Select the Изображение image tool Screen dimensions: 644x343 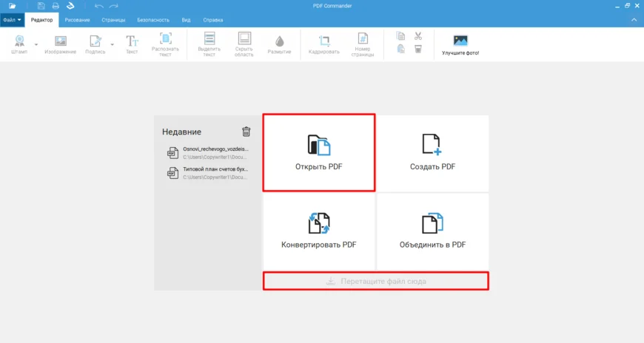pyautogui.click(x=61, y=44)
